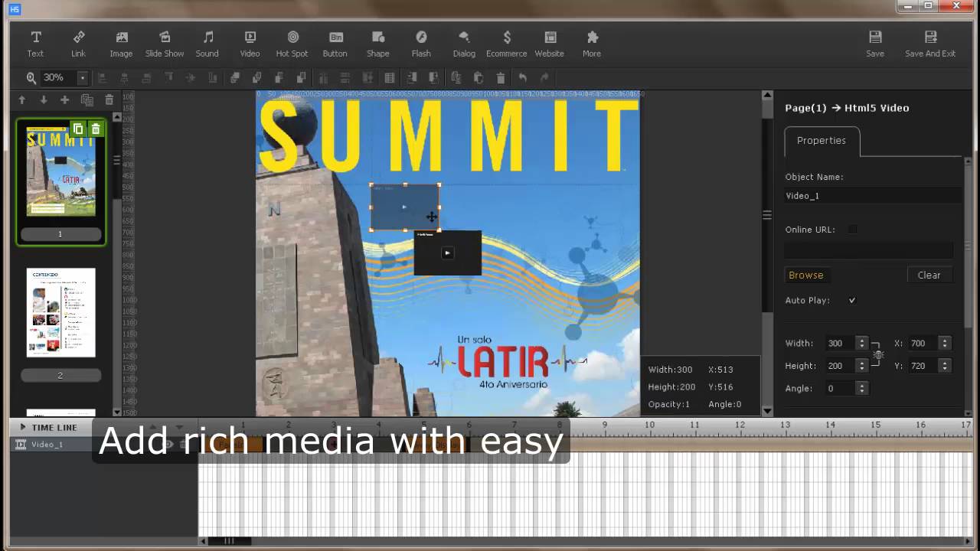This screenshot has height=551, width=980.
Task: Click the undo arrow icon
Action: (x=522, y=77)
